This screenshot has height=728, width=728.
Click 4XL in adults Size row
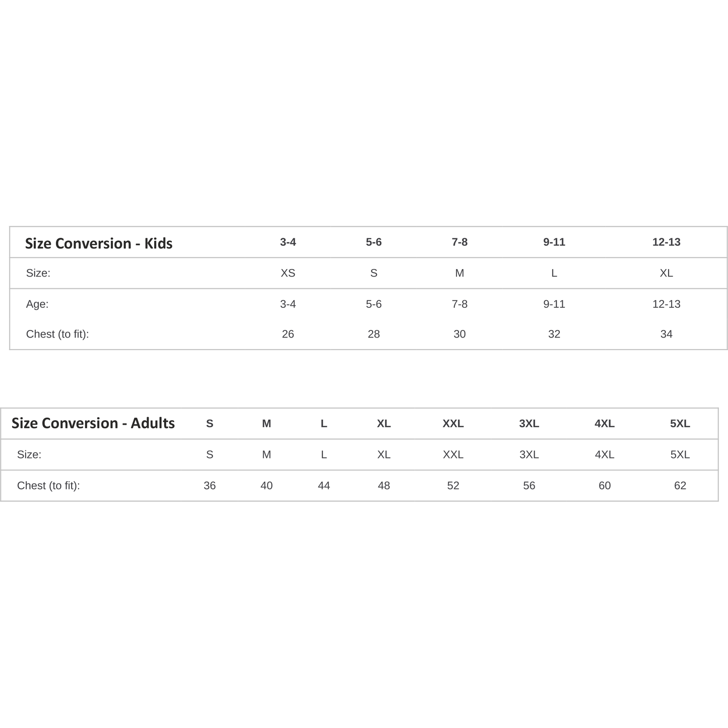(604, 454)
